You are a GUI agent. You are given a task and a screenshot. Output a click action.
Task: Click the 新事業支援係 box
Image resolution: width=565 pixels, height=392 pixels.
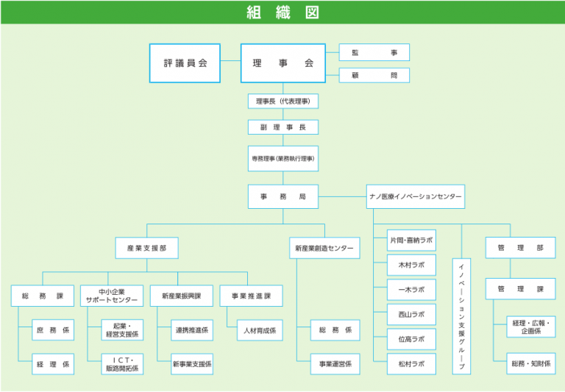[192, 364]
